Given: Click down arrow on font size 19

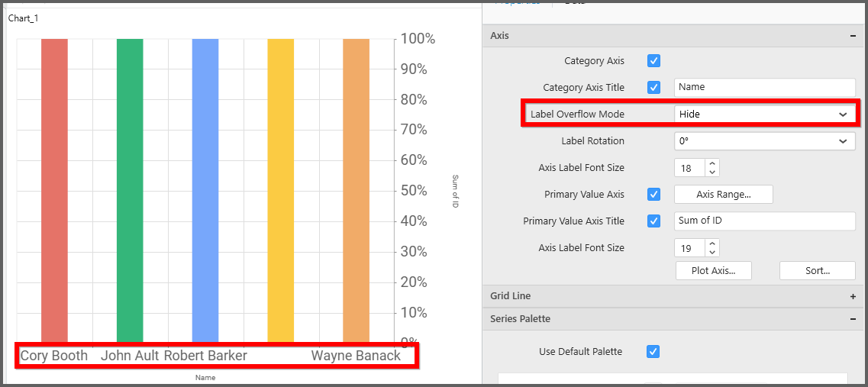Looking at the screenshot, I should (x=712, y=252).
